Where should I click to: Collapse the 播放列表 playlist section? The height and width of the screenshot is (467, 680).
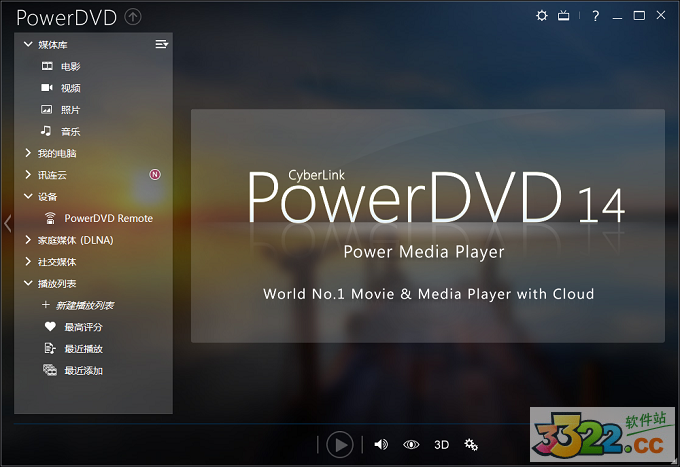(x=28, y=283)
